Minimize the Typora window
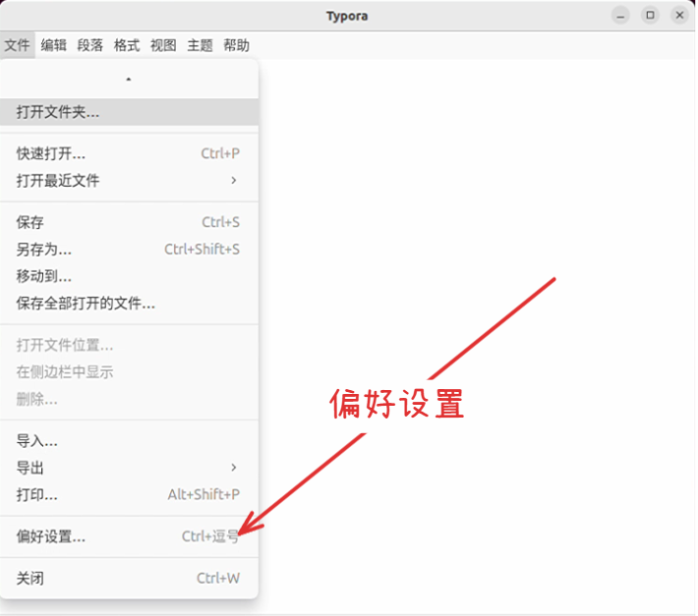Image resolution: width=698 pixels, height=616 pixels. point(620,16)
